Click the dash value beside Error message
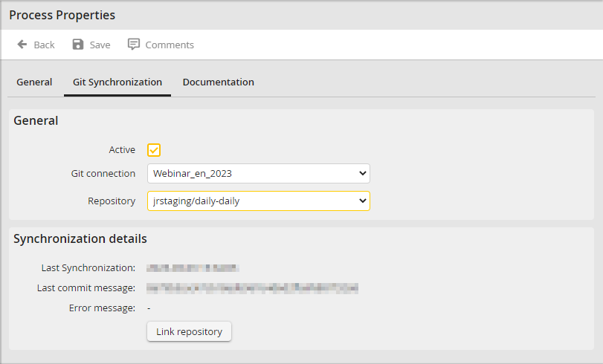The height and width of the screenshot is (364, 603). (x=149, y=308)
